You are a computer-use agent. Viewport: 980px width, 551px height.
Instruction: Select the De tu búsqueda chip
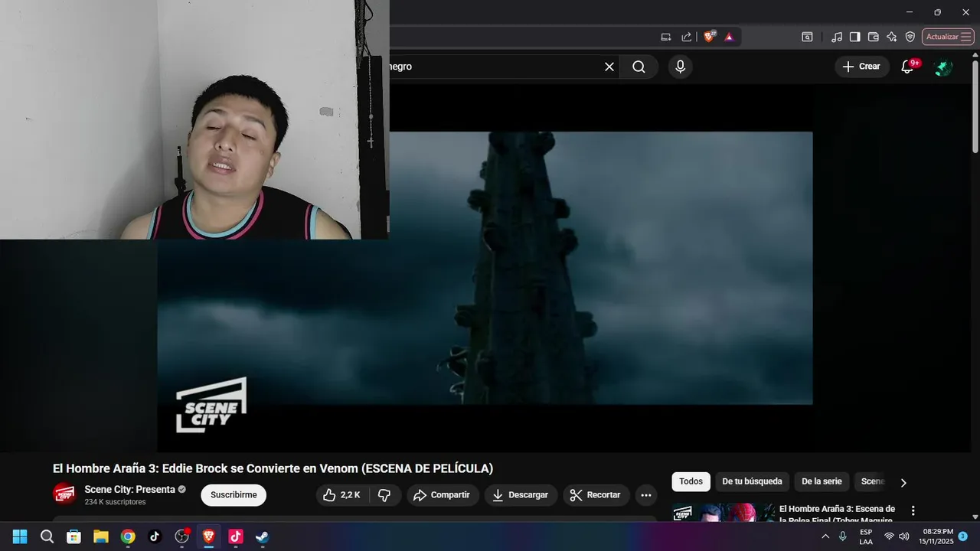[x=752, y=481]
